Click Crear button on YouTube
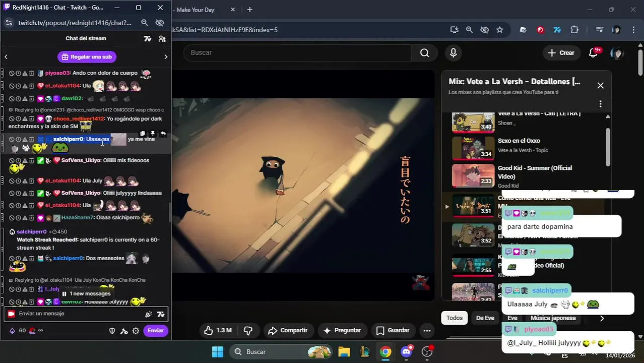 click(561, 52)
